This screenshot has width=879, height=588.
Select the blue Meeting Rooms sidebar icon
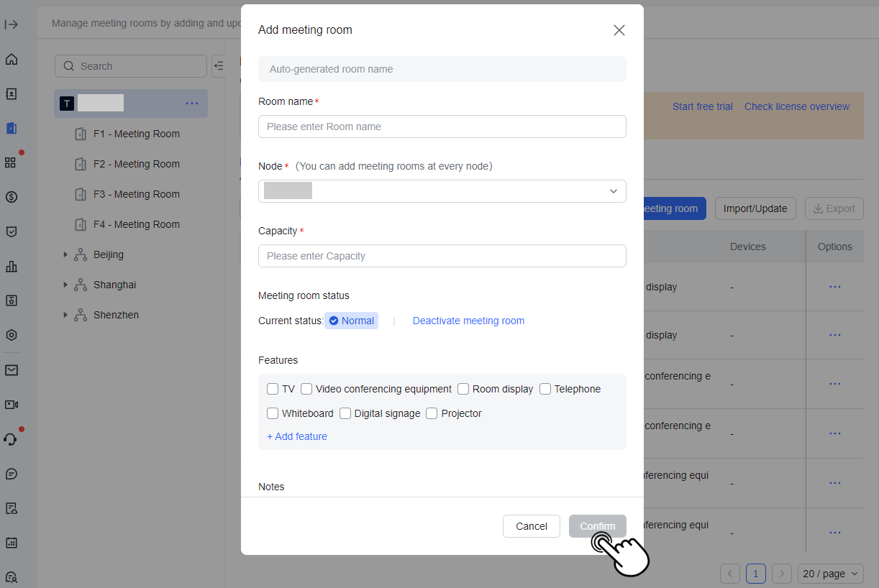(x=12, y=128)
